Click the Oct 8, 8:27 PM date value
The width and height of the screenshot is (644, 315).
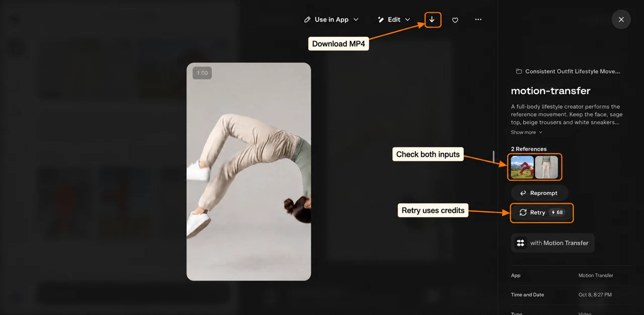point(595,295)
